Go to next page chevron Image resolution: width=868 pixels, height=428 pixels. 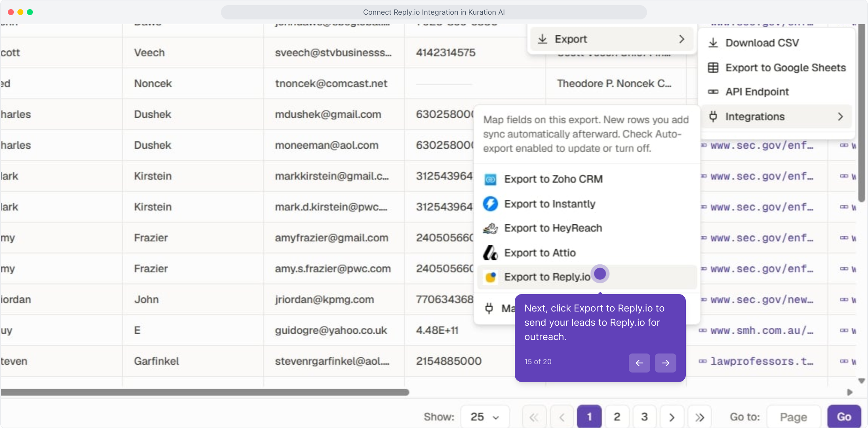click(x=672, y=417)
